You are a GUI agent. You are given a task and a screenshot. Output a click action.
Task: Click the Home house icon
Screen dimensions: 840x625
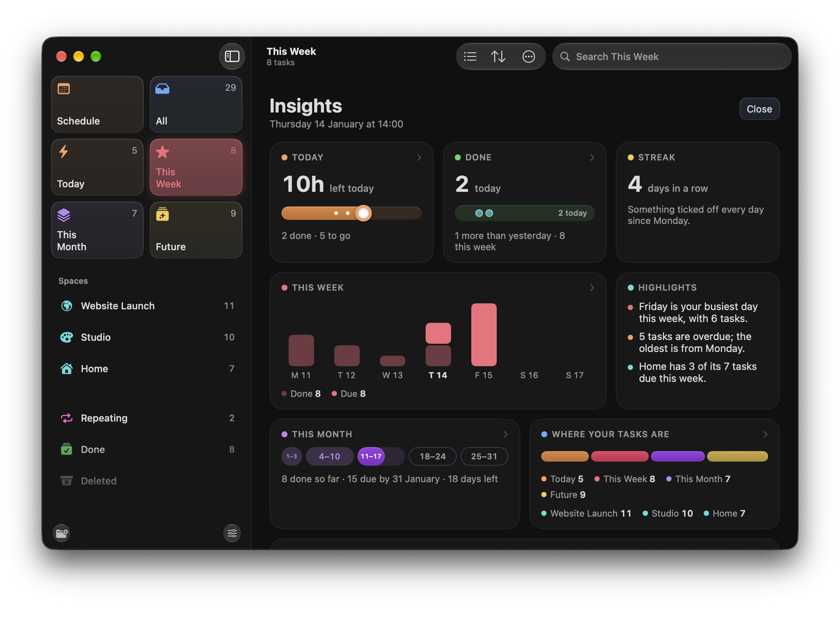67,368
